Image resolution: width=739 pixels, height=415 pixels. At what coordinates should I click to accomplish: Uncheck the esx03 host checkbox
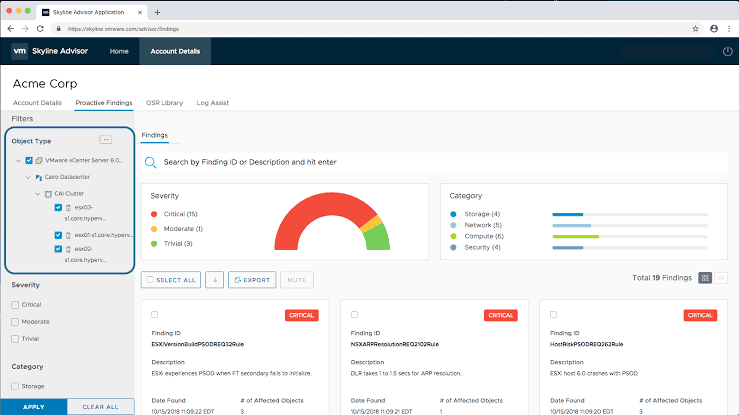58,207
